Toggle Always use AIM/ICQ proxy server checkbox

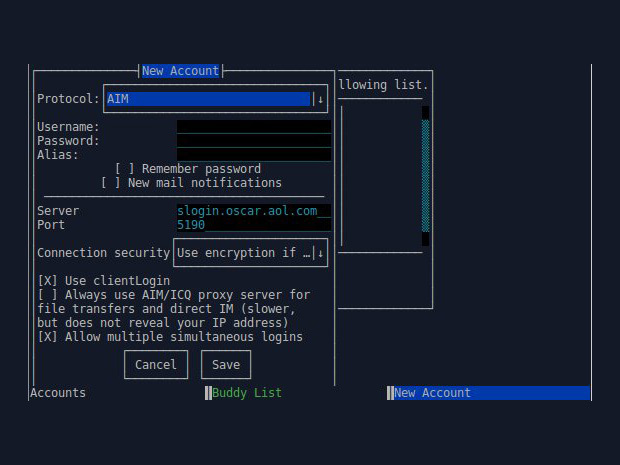pos(47,295)
